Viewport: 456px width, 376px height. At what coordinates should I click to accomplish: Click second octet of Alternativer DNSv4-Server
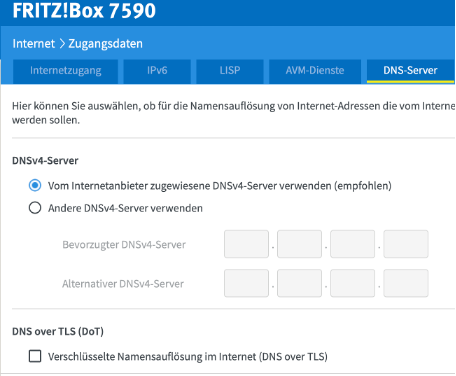click(299, 283)
